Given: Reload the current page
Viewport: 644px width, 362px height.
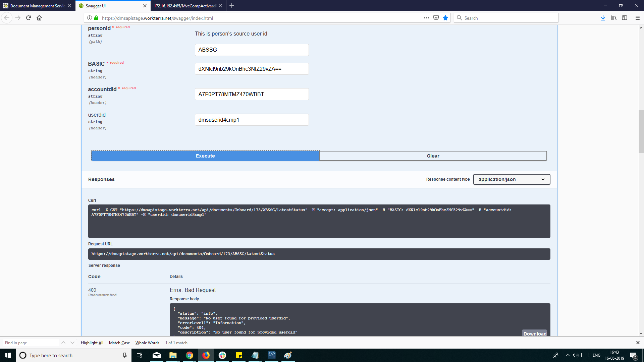Looking at the screenshot, I should click(29, 18).
